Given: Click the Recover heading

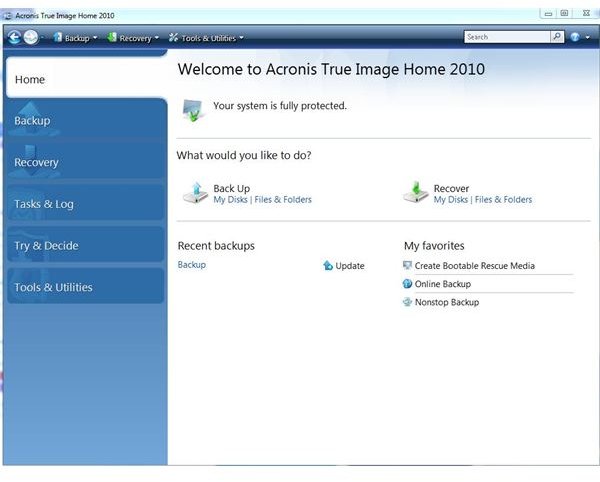Looking at the screenshot, I should (451, 188).
